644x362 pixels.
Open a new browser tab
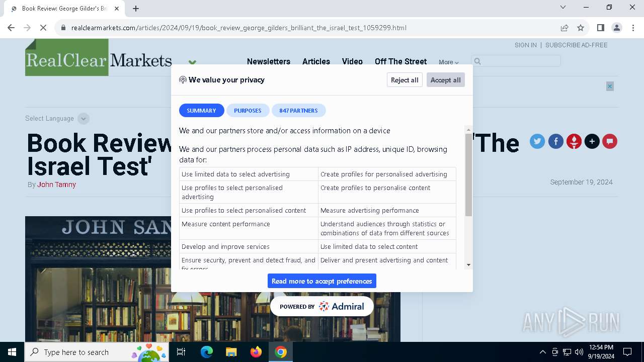[x=136, y=9]
